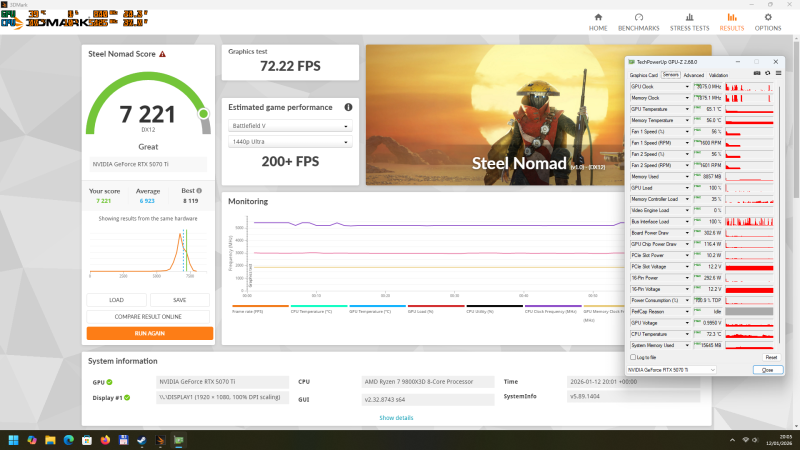Click the GPU Load red legend bar
800x450 pixels.
tap(436, 306)
